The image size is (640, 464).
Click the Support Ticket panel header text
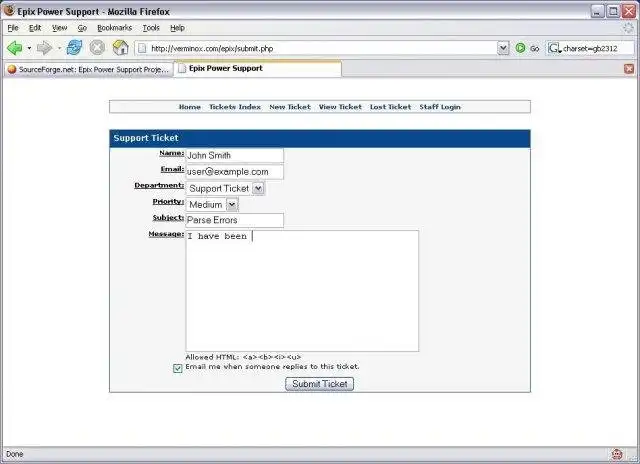[x=146, y=138]
